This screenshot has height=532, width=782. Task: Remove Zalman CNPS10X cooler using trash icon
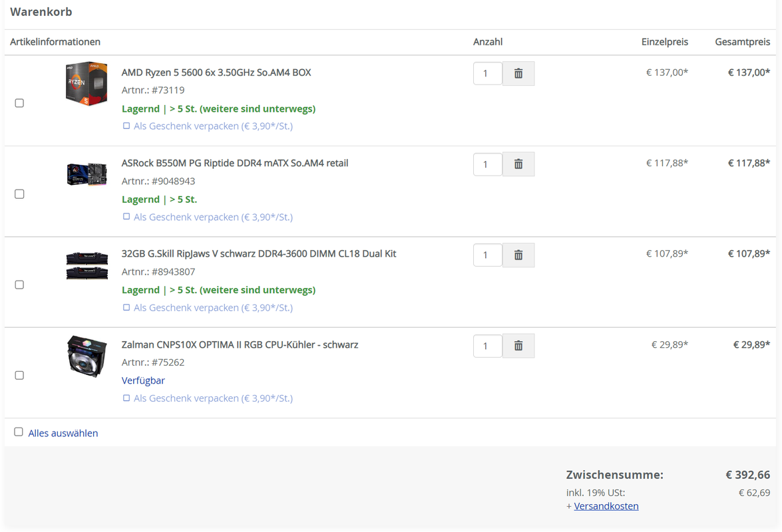tap(518, 346)
